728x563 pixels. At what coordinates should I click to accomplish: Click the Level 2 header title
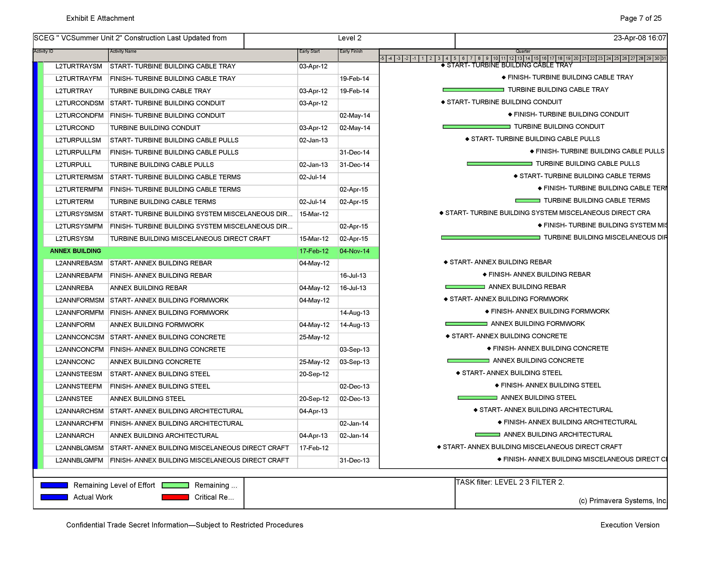point(350,38)
